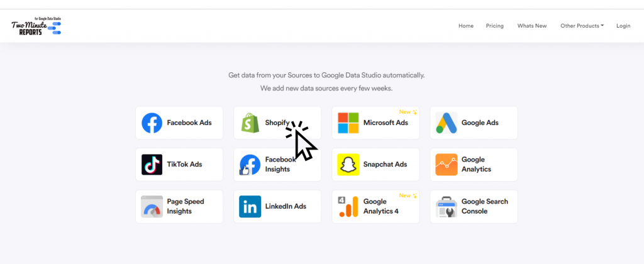Select the Facebook Insights label
644x264 pixels.
coord(280,164)
